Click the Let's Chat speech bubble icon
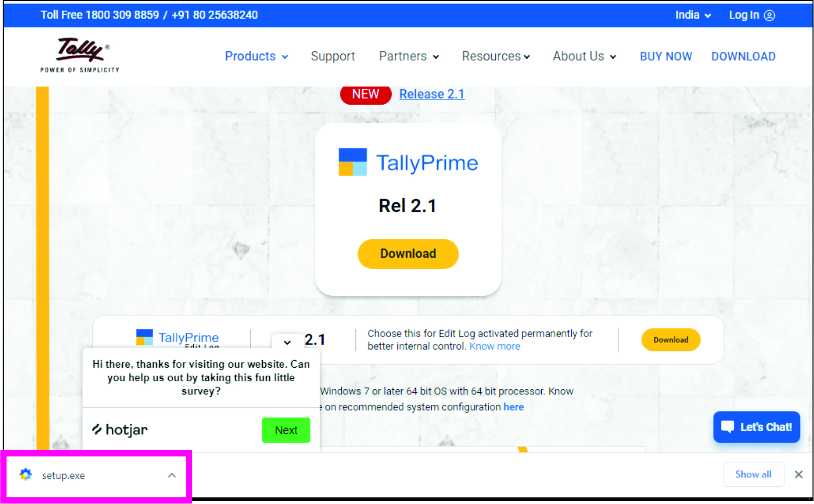 click(727, 427)
